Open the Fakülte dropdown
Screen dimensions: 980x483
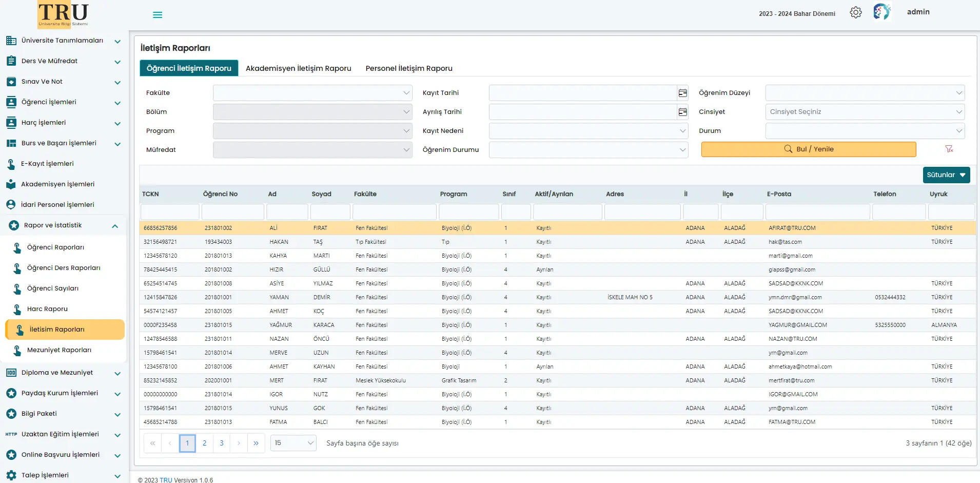[312, 93]
